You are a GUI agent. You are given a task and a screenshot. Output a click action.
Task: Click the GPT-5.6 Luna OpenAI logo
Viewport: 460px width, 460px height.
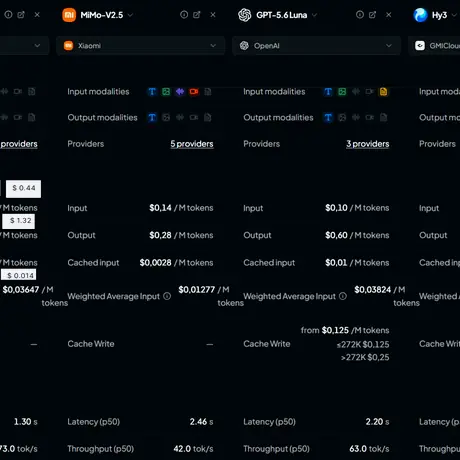[x=245, y=15]
